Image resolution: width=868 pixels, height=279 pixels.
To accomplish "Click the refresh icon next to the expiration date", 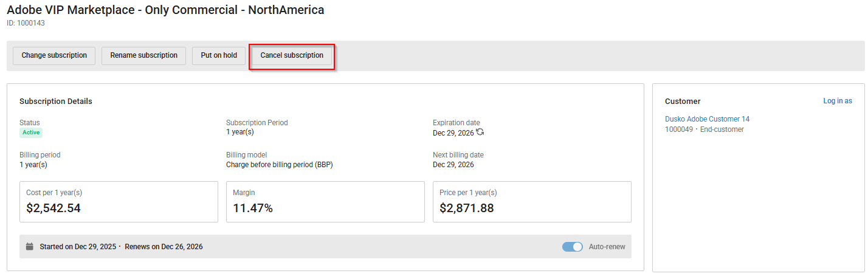I will click(x=480, y=132).
